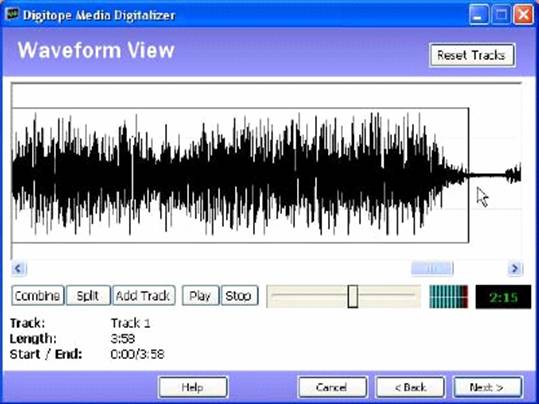Click the playback position slider handle
This screenshot has width=539, height=404.
pos(353,296)
